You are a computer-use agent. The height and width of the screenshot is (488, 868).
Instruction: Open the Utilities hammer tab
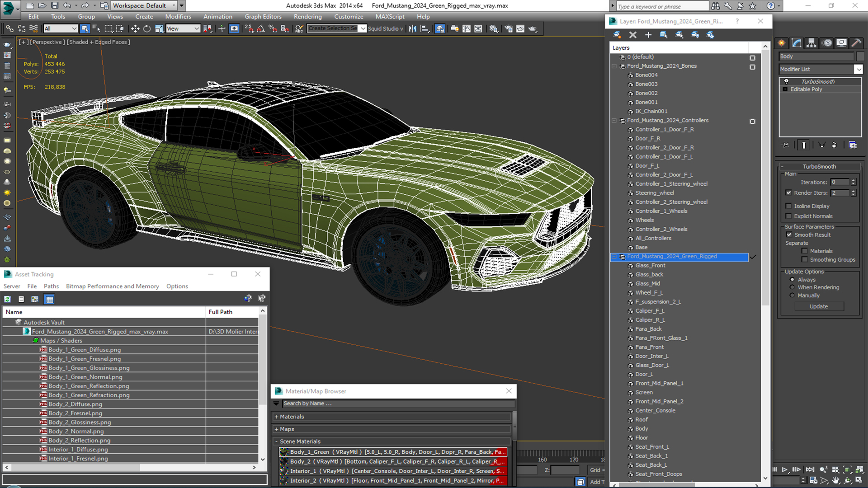pos(856,43)
